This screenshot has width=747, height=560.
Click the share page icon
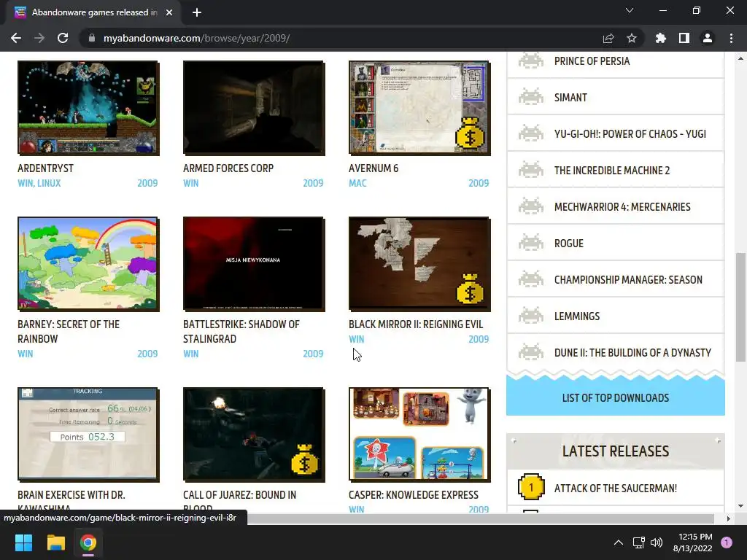pos(608,38)
